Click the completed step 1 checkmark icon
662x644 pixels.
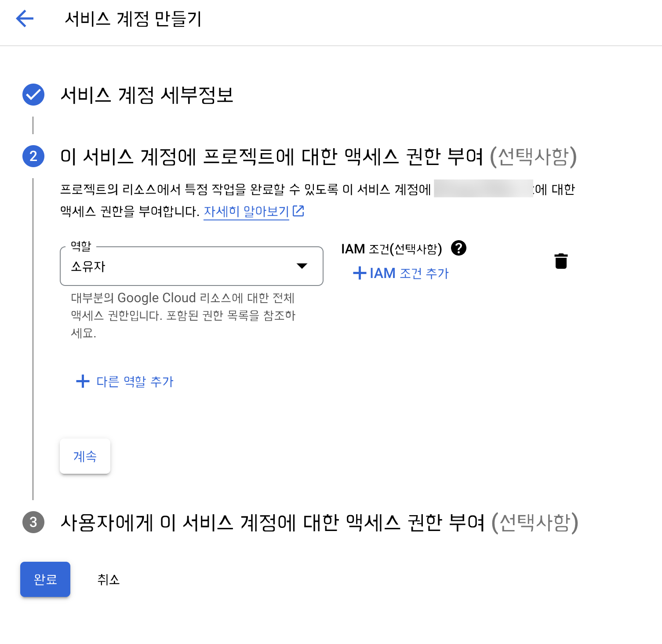pos(33,95)
